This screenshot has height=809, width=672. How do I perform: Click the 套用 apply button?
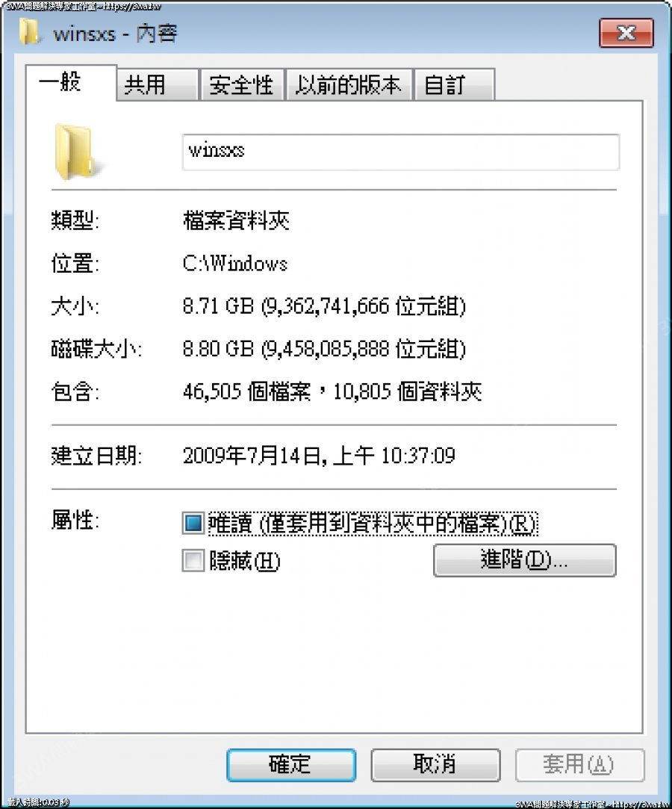click(x=579, y=765)
